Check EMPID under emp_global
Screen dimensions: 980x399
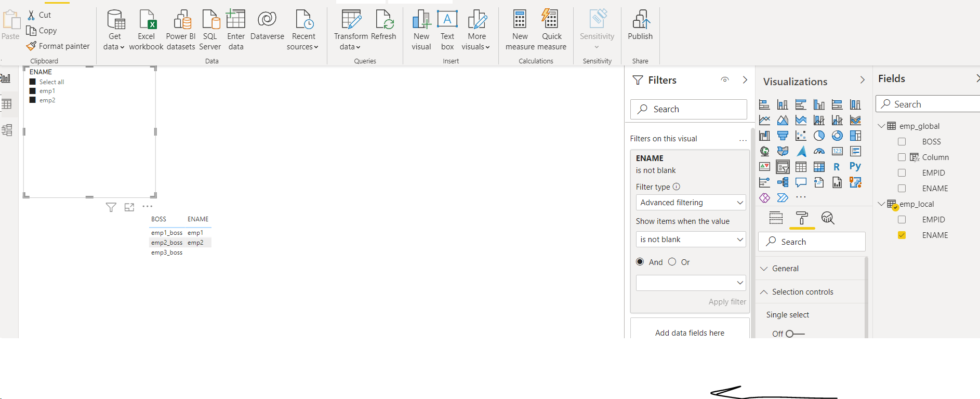coord(902,173)
